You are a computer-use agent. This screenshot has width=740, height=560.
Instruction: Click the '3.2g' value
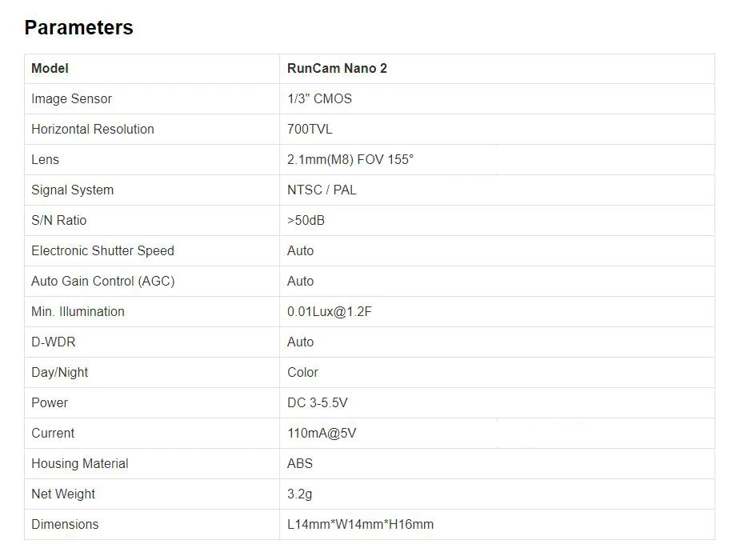[300, 494]
